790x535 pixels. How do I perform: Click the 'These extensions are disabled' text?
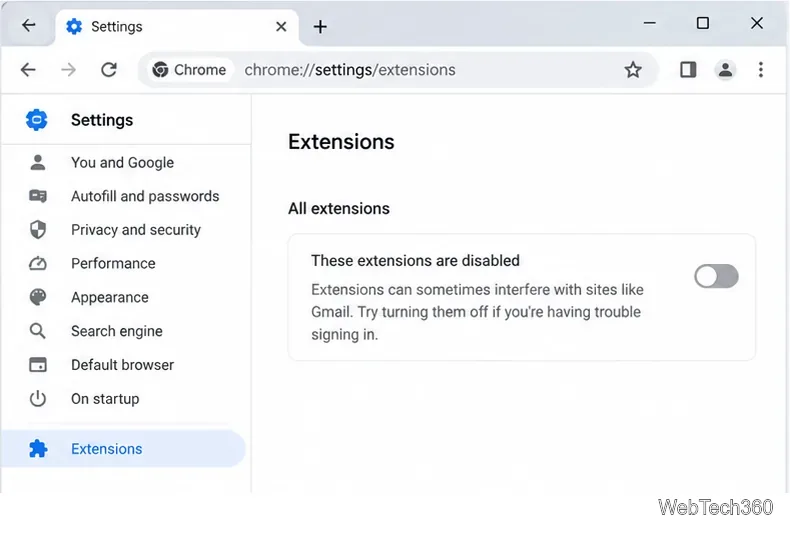click(415, 260)
